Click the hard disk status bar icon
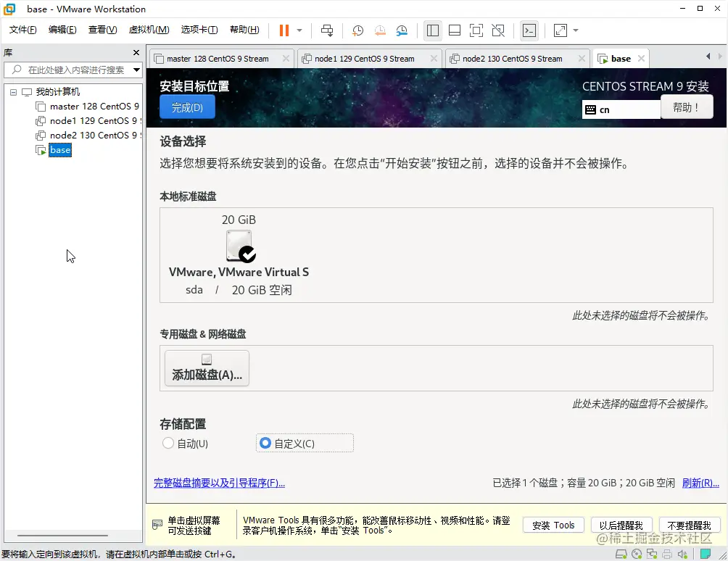 pos(621,554)
